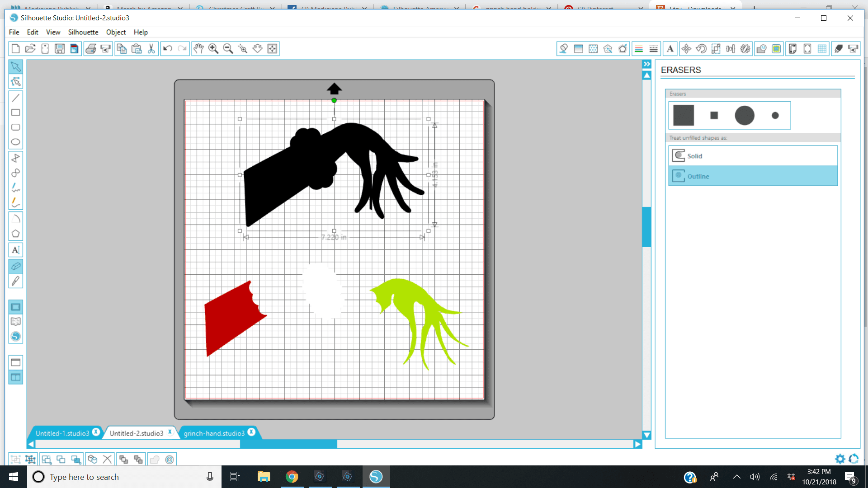Switch to Untitled-1.studio3 tab
The width and height of the screenshot is (868, 488).
click(62, 433)
